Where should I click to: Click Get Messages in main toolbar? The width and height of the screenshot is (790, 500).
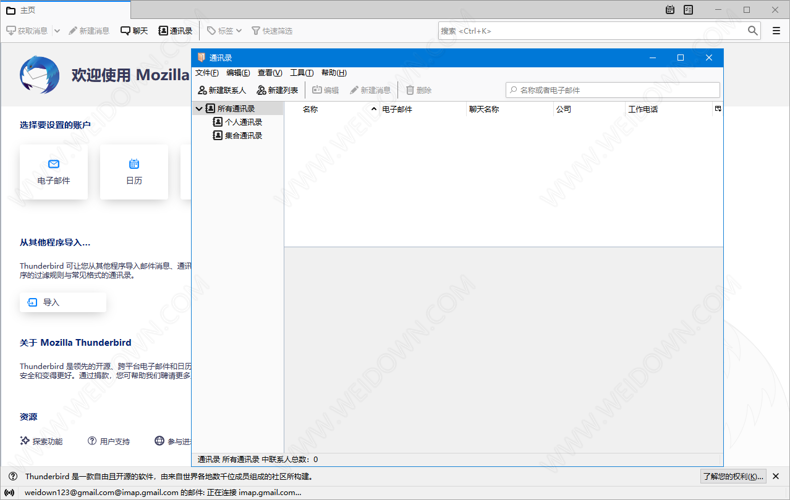tap(27, 31)
